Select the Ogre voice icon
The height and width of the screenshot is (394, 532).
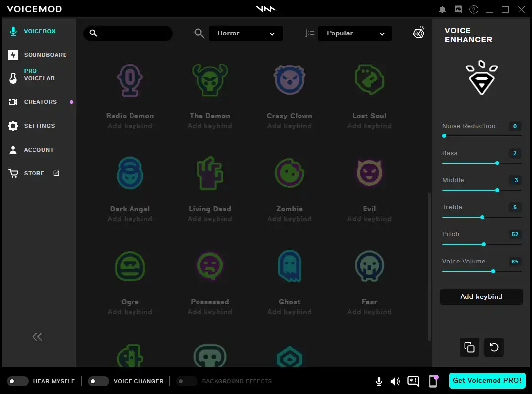[x=130, y=266]
